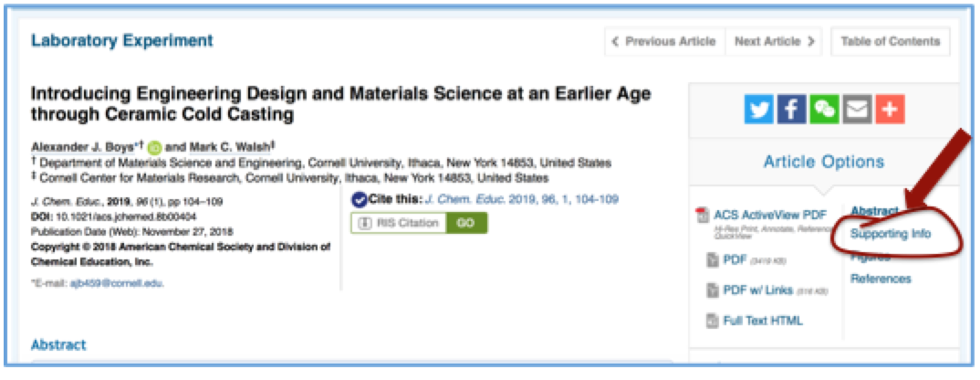
Task: Click the author email address link
Action: click(117, 283)
